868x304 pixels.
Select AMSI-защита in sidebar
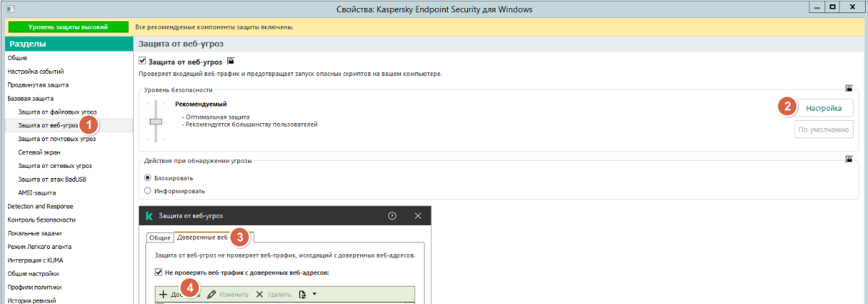click(x=37, y=193)
